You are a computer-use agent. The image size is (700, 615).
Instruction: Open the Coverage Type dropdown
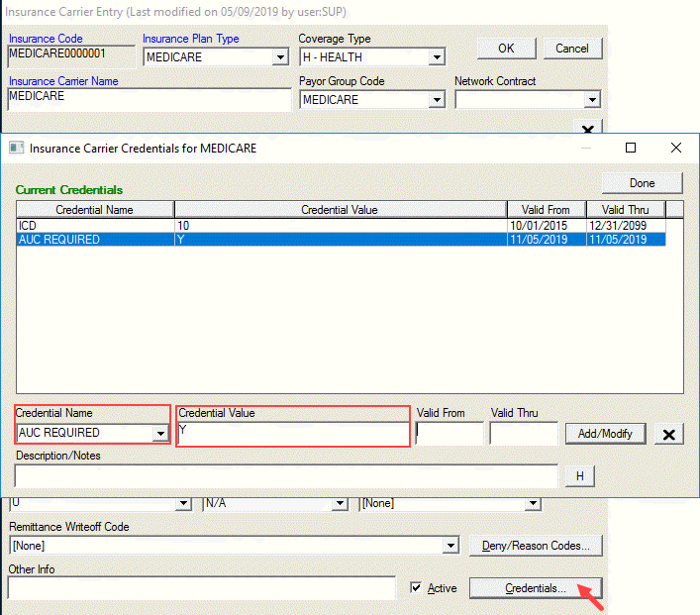(x=437, y=57)
